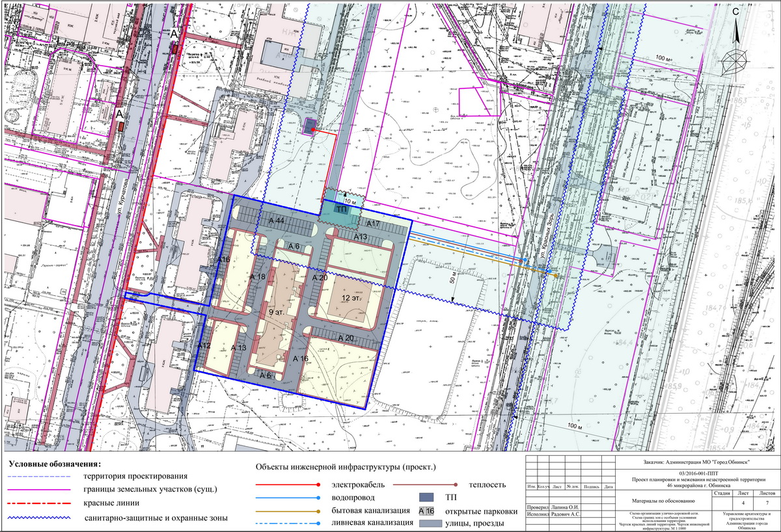Click the Условные обозначения legend heading
Screen dimensions: 781x532
coord(55,464)
